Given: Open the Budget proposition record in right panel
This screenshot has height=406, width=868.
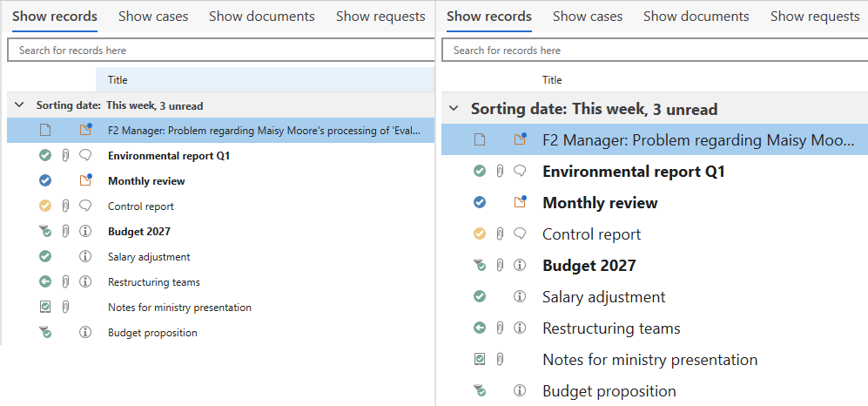Looking at the screenshot, I should [609, 391].
